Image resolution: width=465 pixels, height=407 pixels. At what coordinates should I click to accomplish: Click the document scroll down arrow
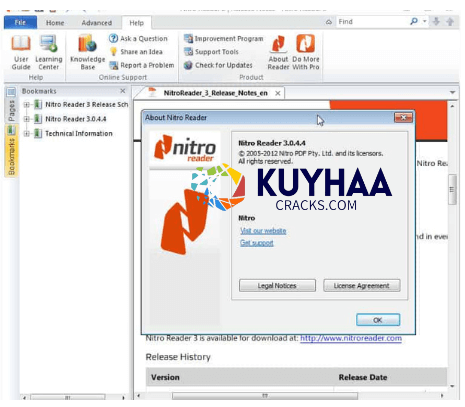pyautogui.click(x=452, y=386)
